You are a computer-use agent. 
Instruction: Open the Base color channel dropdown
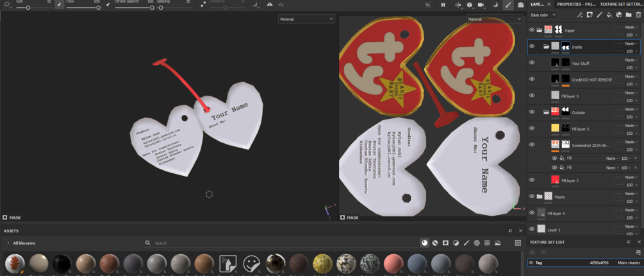click(x=543, y=15)
